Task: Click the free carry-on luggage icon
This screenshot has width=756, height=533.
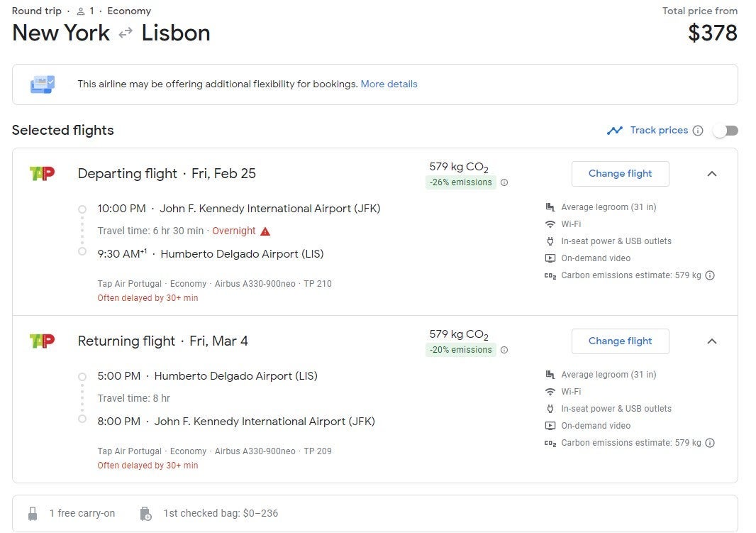Action: 33,513
